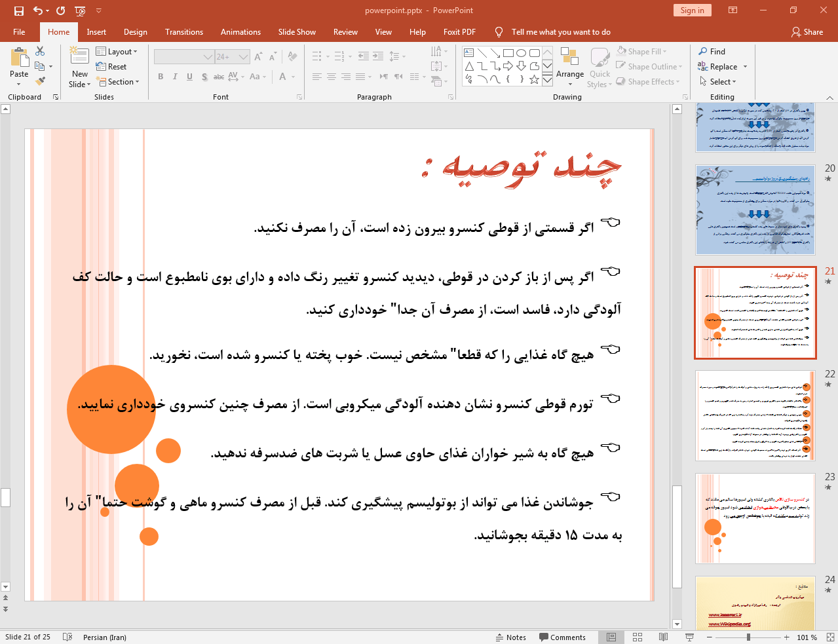The width and height of the screenshot is (838, 644).
Task: Select slide 20 thumbnail
Action: pyautogui.click(x=755, y=210)
